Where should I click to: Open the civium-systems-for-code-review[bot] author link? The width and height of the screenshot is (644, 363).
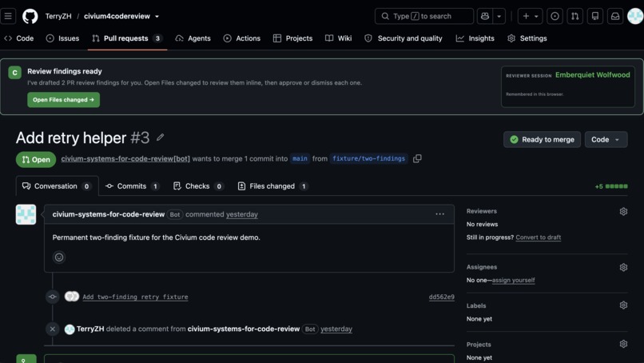click(x=125, y=158)
